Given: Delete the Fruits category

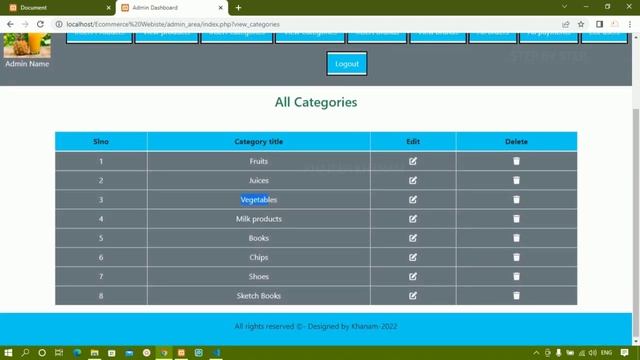Looking at the screenshot, I should [516, 161].
